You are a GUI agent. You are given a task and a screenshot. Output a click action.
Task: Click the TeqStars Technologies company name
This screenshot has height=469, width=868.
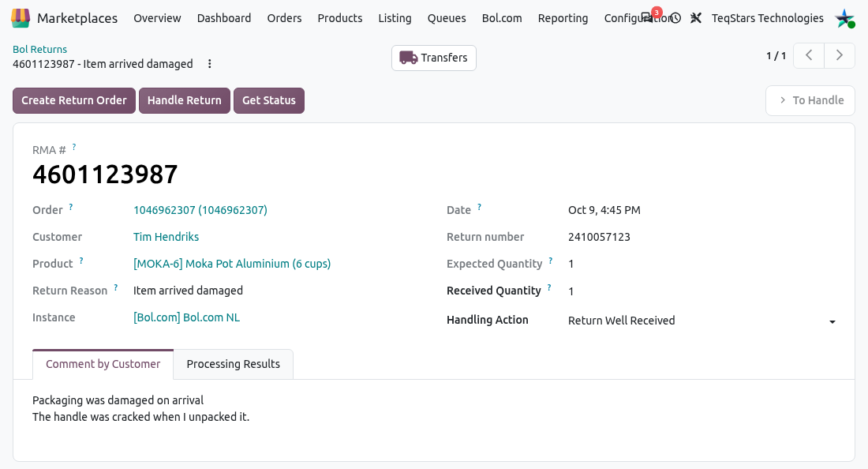point(767,18)
